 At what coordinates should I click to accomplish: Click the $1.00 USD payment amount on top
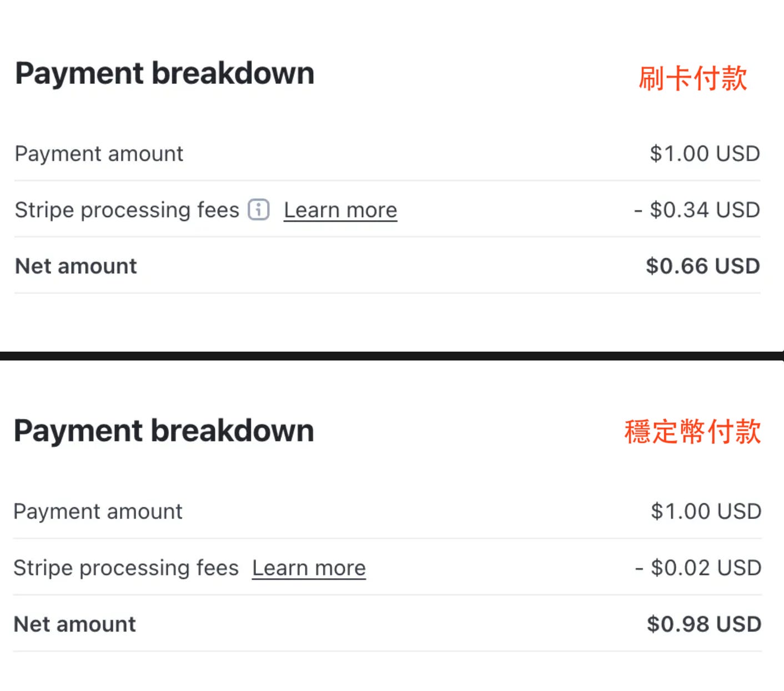tap(705, 154)
